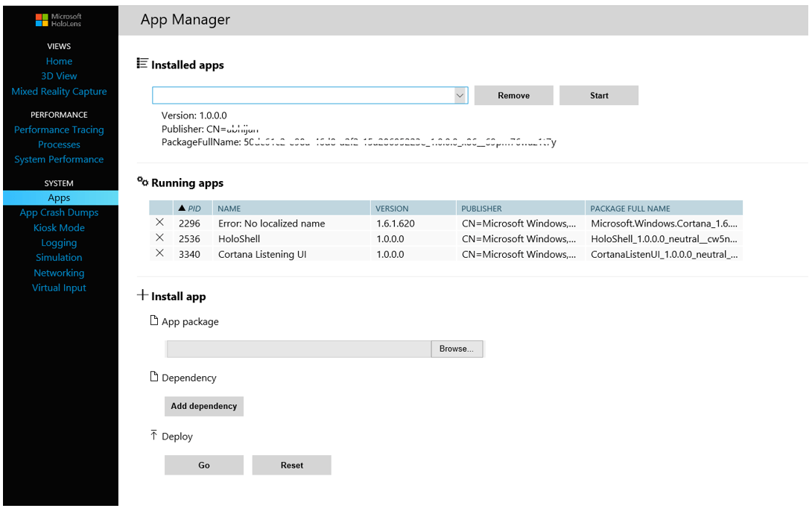Click the App package document icon

154,320
